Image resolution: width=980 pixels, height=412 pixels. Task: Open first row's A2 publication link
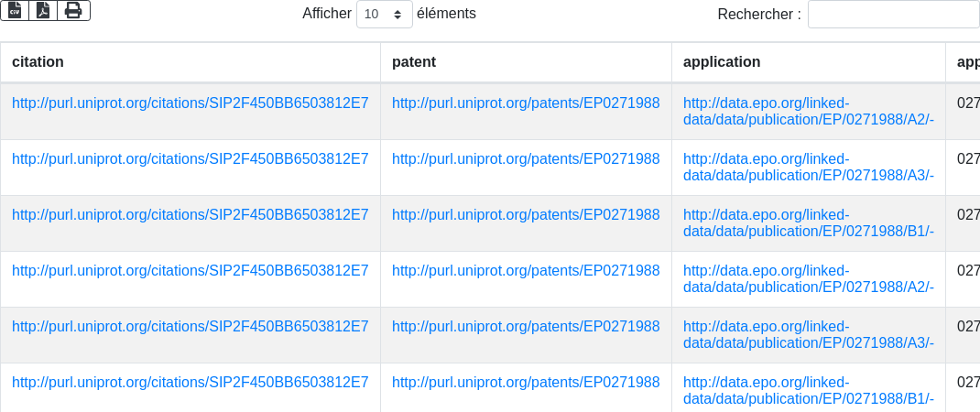point(808,112)
